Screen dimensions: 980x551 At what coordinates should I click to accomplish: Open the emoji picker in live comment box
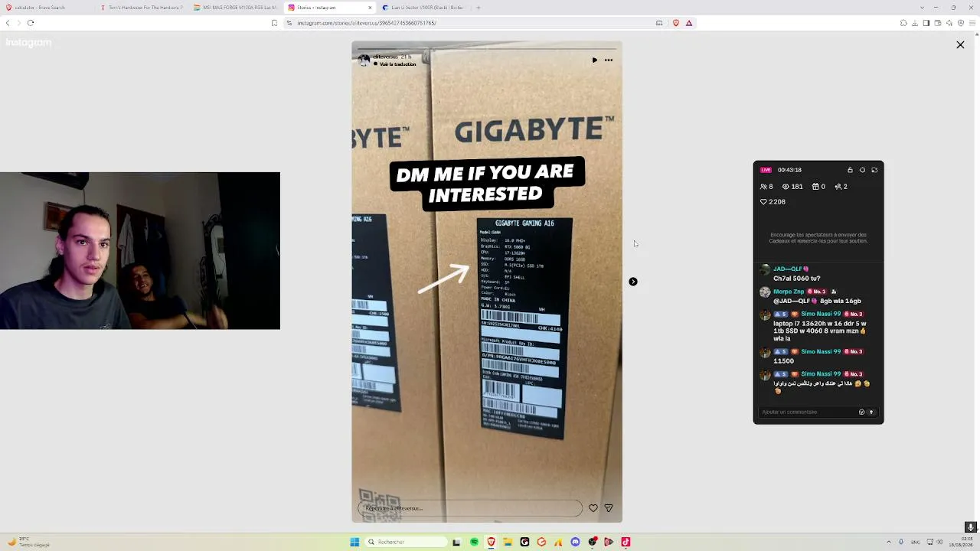coord(861,412)
